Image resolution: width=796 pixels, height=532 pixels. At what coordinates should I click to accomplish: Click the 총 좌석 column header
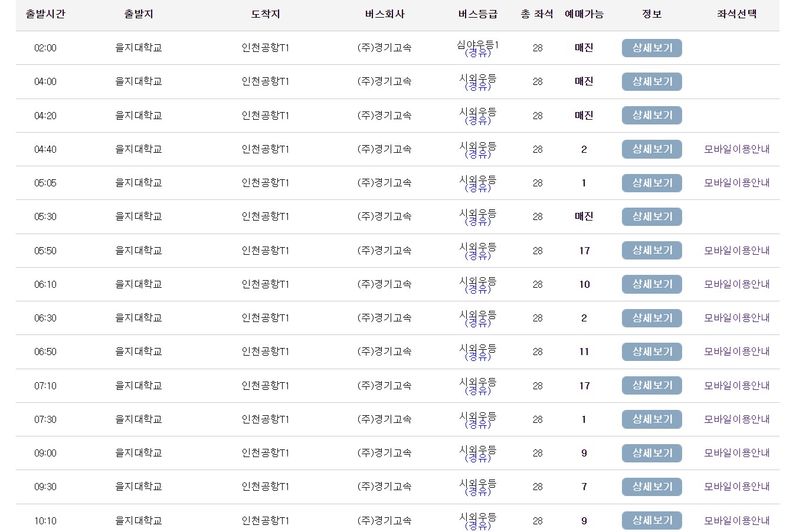pos(537,14)
